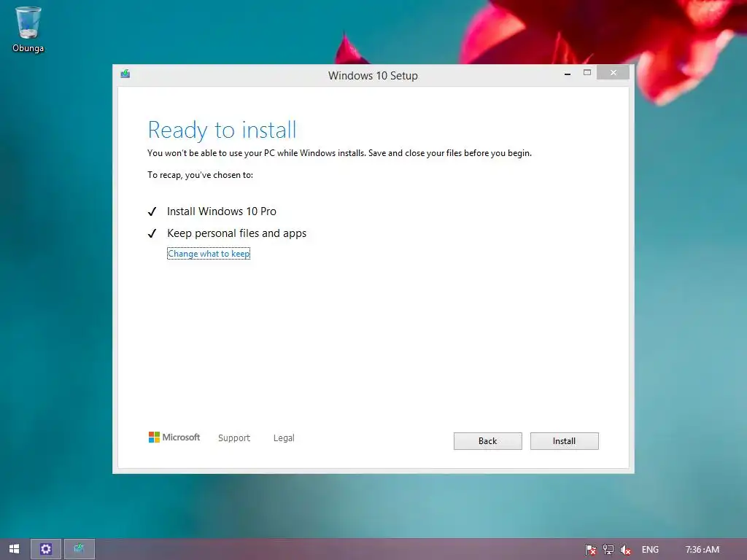The width and height of the screenshot is (747, 560).
Task: Click the checkmark beside Install Windows 10 Pro
Action: [152, 211]
